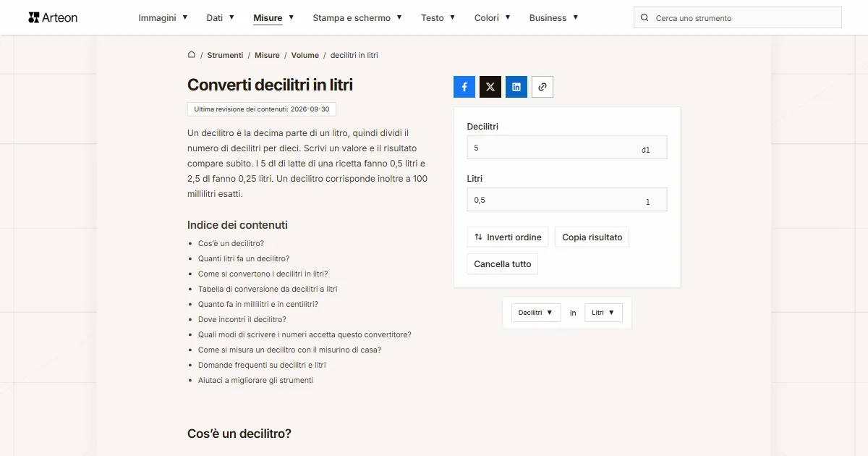Click the Cerca uno strumento search box
The height and width of the screenshot is (456, 868).
[x=738, y=18]
